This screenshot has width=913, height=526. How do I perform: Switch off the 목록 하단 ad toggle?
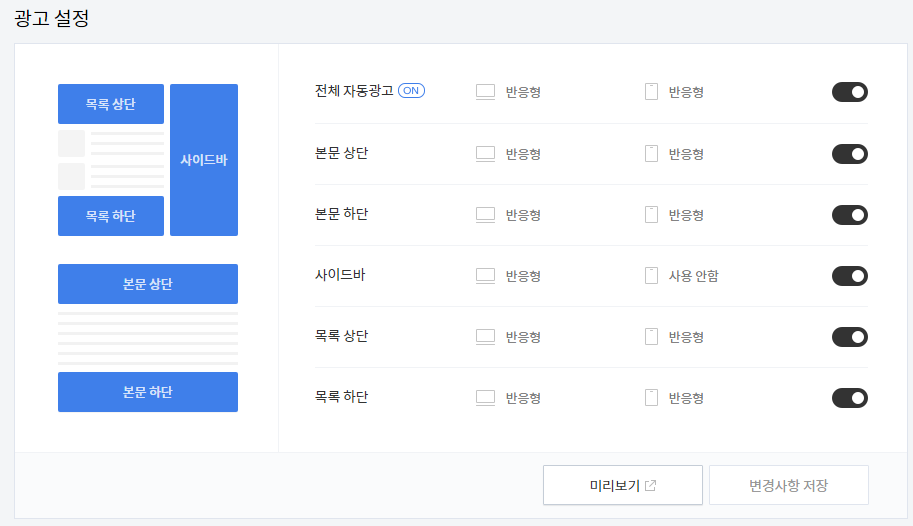850,398
